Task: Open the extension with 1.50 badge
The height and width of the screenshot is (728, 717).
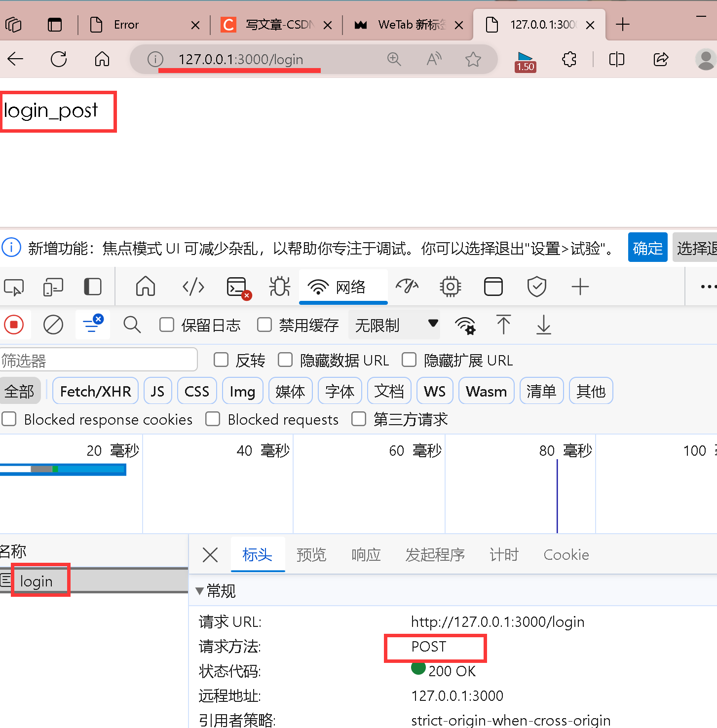Action: (525, 62)
